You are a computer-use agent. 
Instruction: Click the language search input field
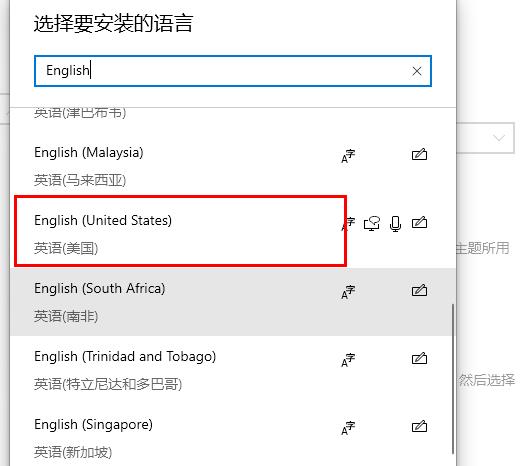click(x=233, y=71)
